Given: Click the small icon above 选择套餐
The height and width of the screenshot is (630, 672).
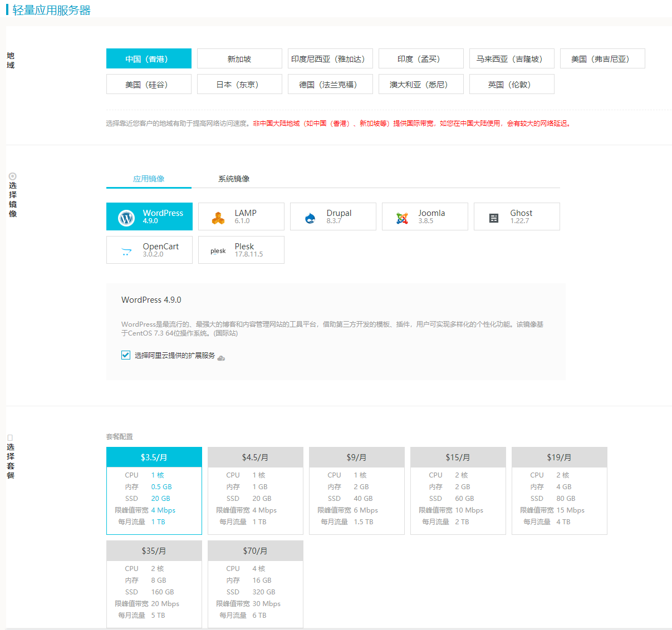Looking at the screenshot, I should pyautogui.click(x=10, y=438).
